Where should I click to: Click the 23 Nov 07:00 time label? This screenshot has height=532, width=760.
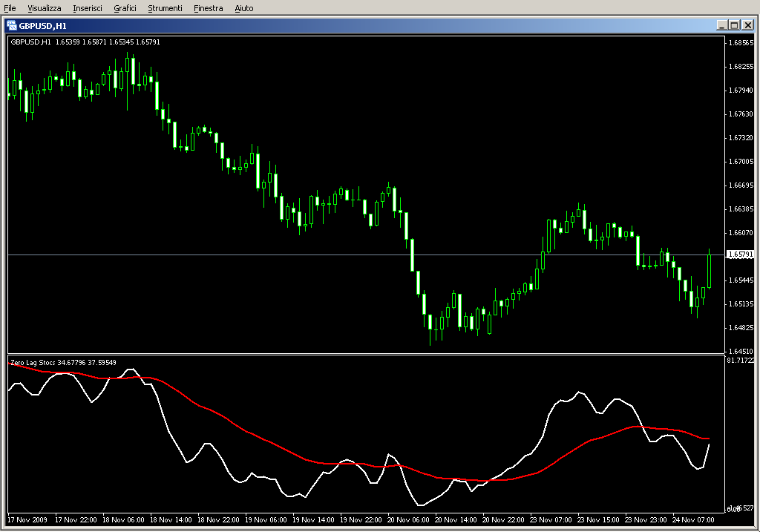tap(551, 519)
